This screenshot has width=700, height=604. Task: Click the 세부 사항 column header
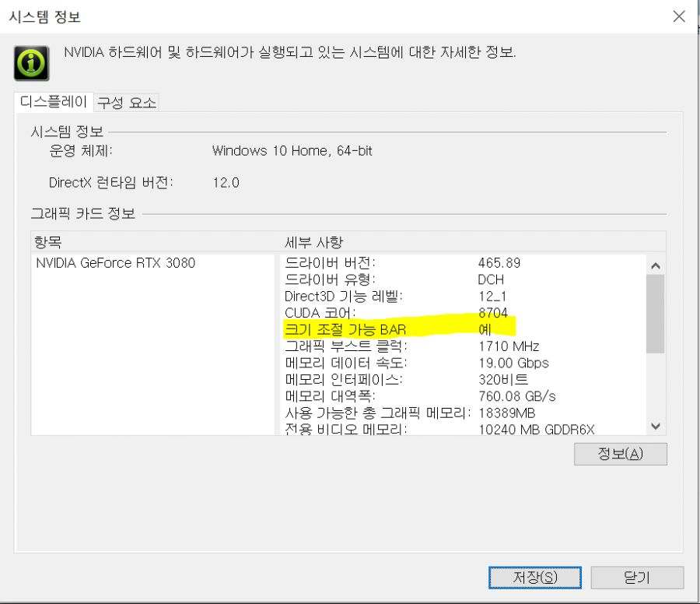point(314,242)
